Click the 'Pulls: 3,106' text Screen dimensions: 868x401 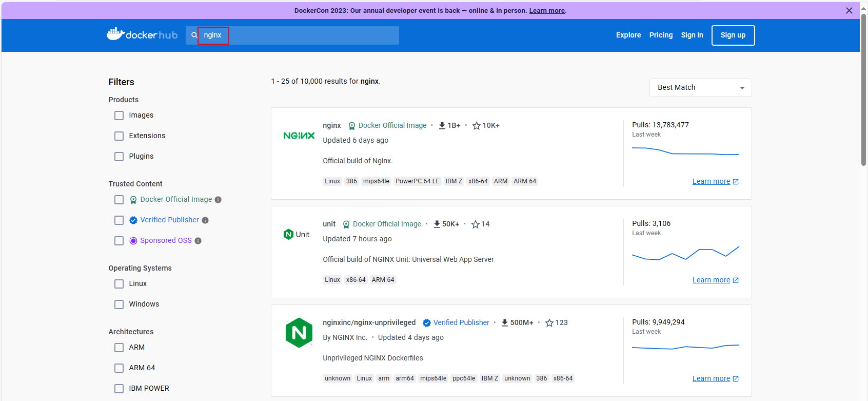pos(652,223)
